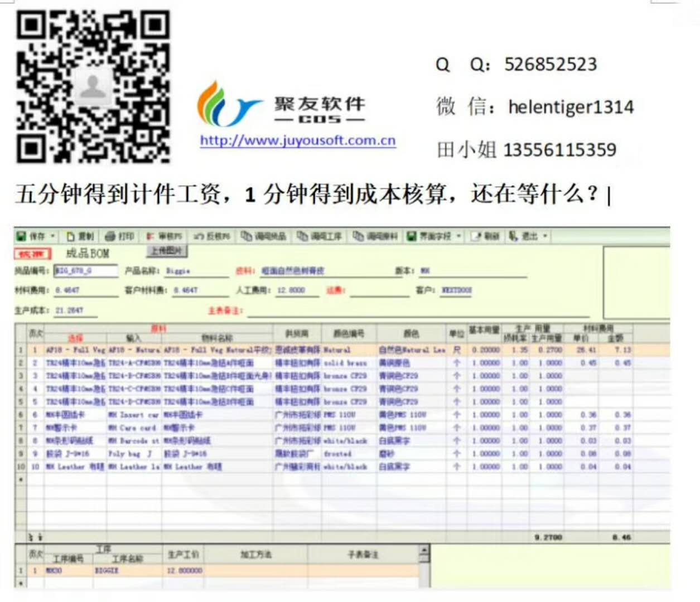Screen dimensions: 700x602
Task: Click the 单位 column header
Action: [x=456, y=333]
